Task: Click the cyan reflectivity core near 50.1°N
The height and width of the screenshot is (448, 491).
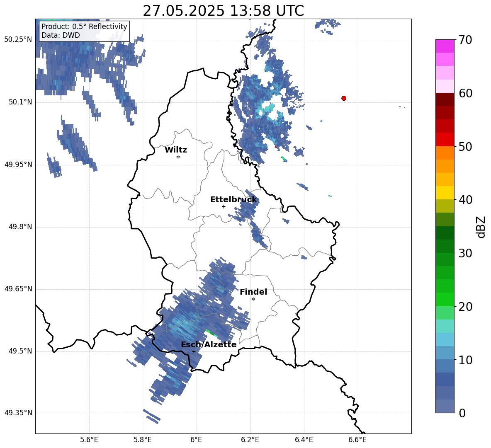Action: tap(265, 110)
